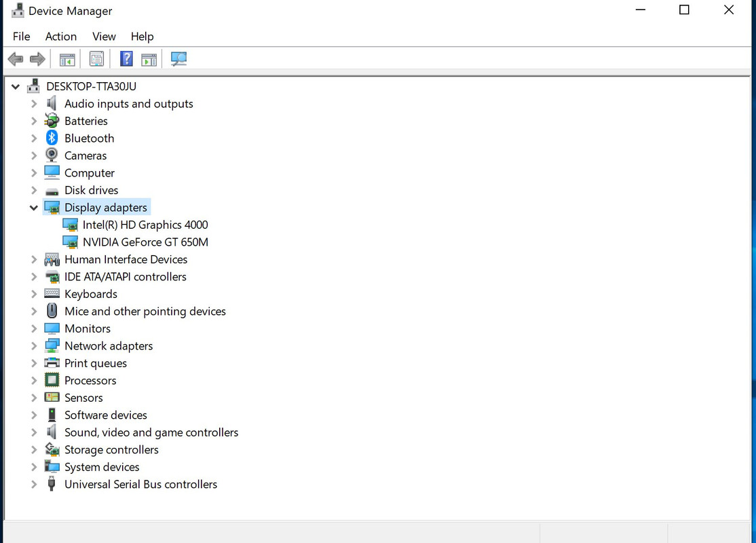The height and width of the screenshot is (543, 756).
Task: Click the Forward arrow toolbar icon
Action: [x=37, y=59]
